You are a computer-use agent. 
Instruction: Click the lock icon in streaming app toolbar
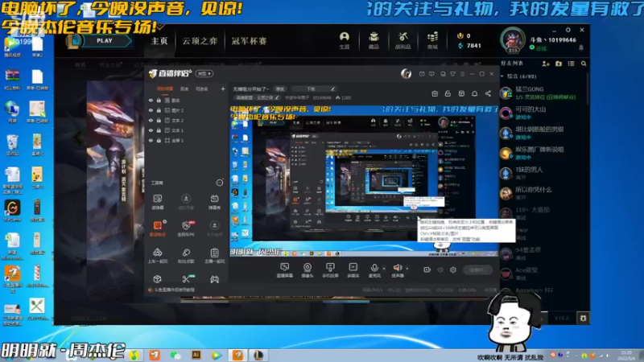point(448,94)
